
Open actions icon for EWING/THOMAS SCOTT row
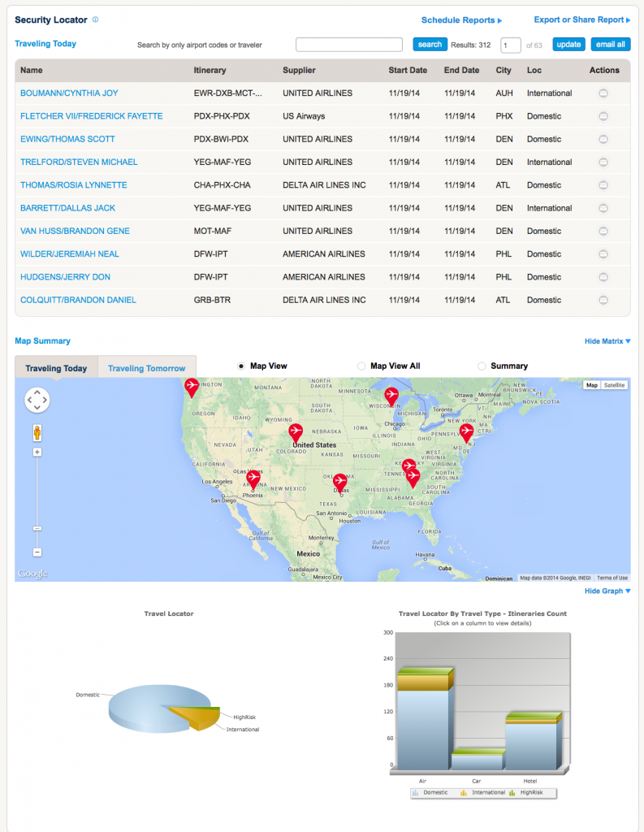(x=603, y=139)
